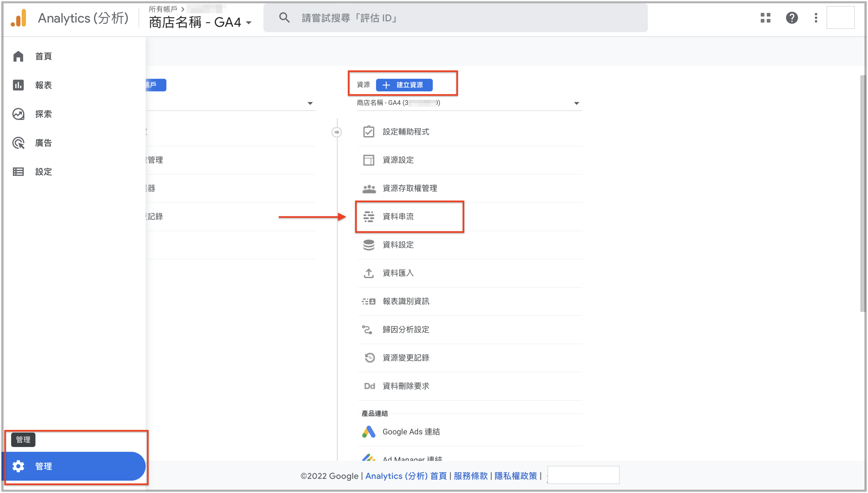Click the vertical scrollbar on the right
This screenshot has height=493, width=868.
click(863, 193)
